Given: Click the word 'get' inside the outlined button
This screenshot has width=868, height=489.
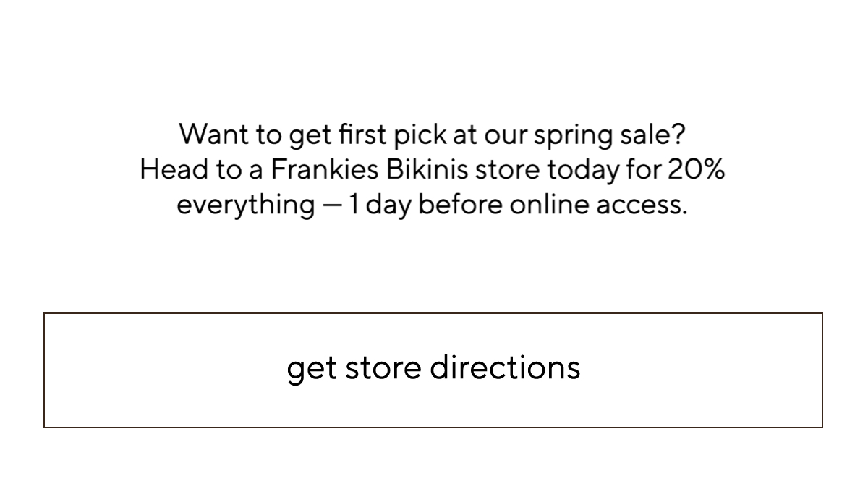Looking at the screenshot, I should [312, 370].
